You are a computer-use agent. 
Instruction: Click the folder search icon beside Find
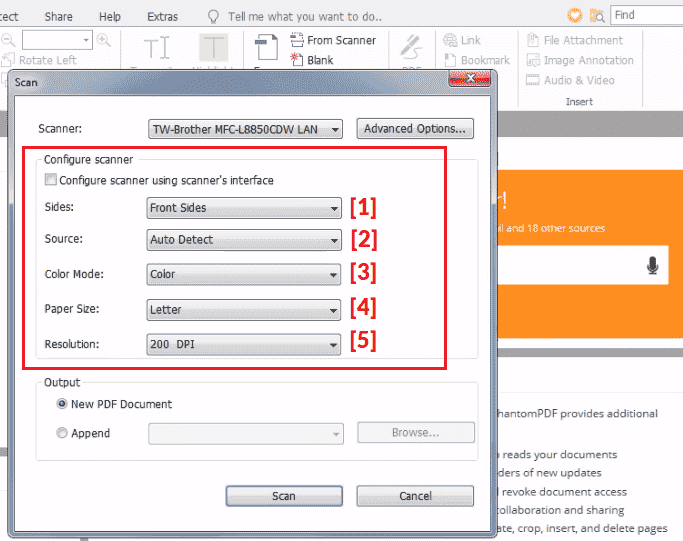pyautogui.click(x=597, y=16)
